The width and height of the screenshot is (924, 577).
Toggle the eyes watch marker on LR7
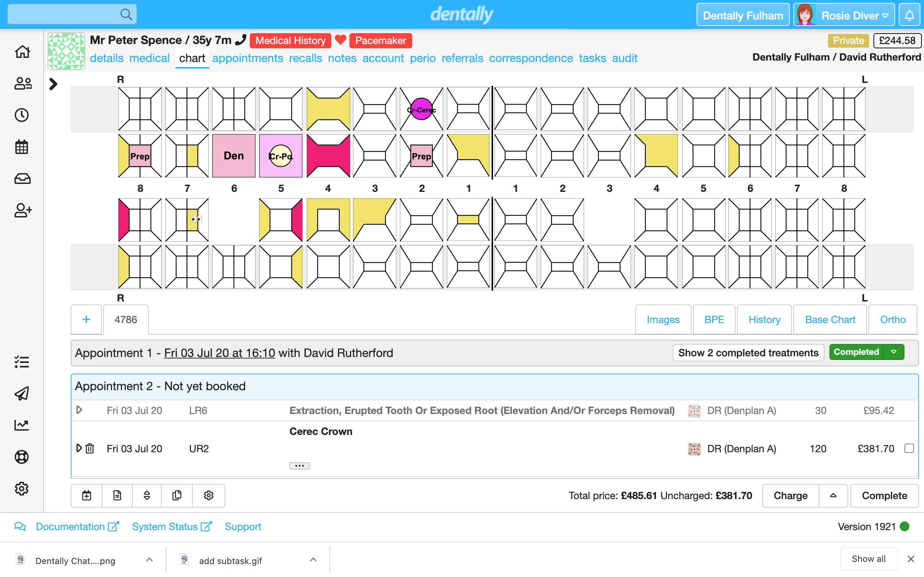click(x=196, y=219)
